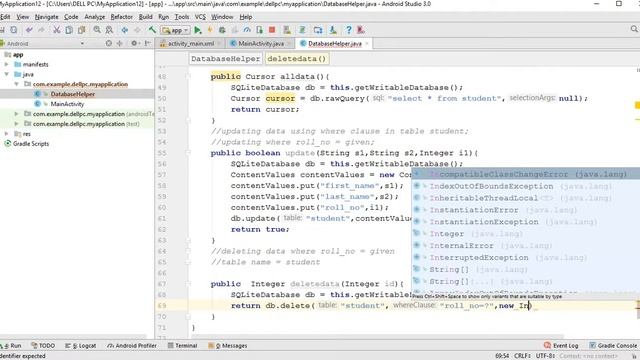Open the Android Profiler gauge toolbar icon
Screen dimensions: 640x360
point(247,30)
